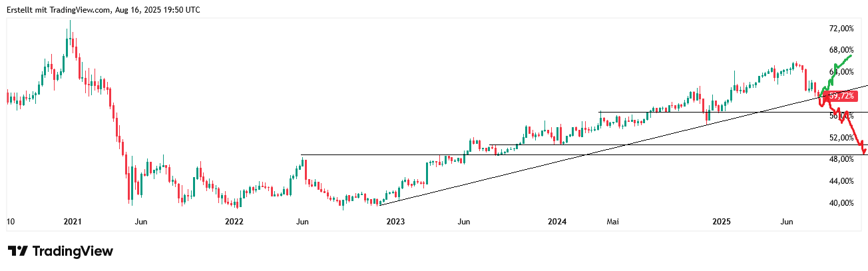Image resolution: width=868 pixels, height=271 pixels.
Task: Select the 2021 time axis label
Action: click(71, 221)
